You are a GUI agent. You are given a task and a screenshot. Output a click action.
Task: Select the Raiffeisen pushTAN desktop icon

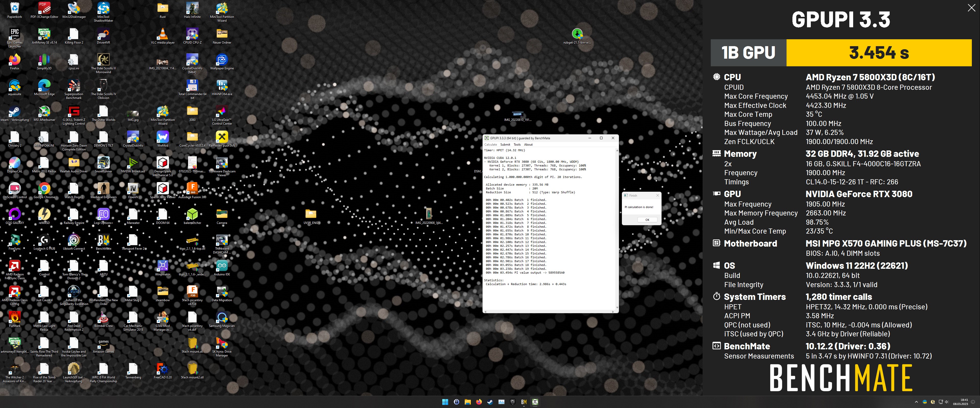(x=222, y=139)
